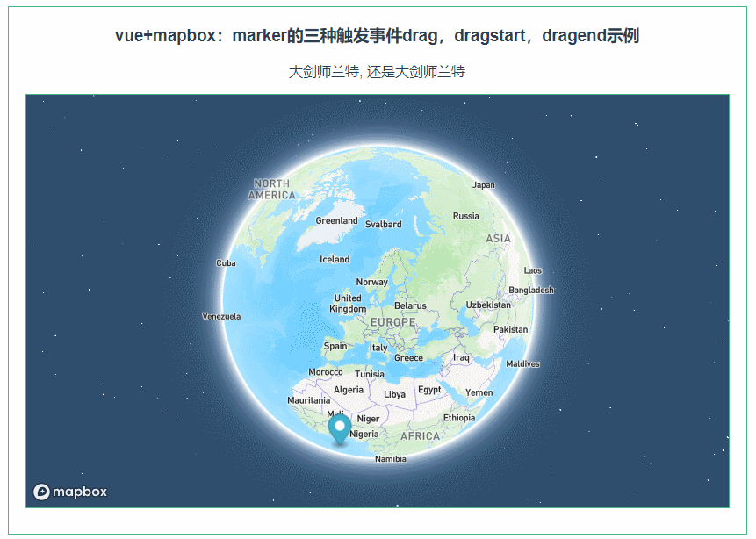
Task: Click the Namibia map label
Action: pyautogui.click(x=391, y=459)
